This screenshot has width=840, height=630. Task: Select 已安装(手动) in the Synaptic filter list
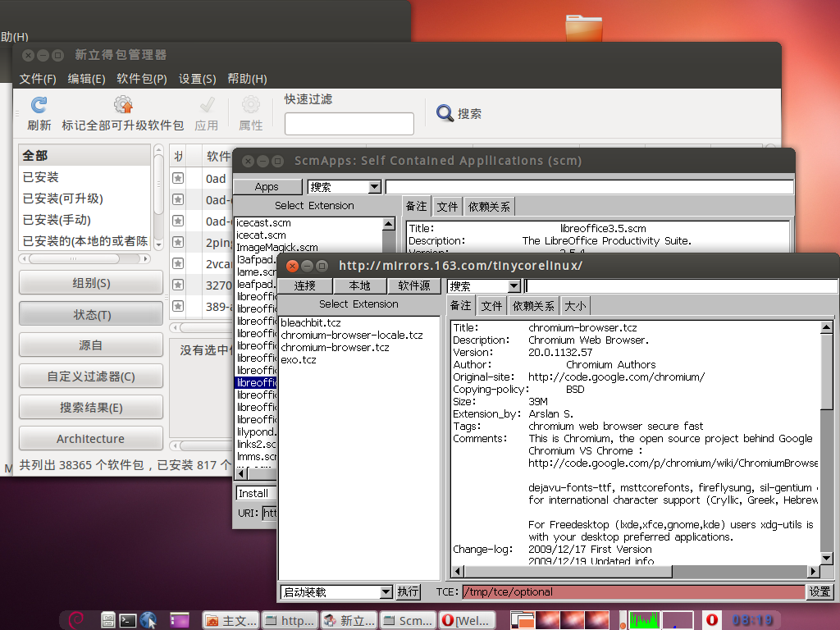(x=57, y=220)
